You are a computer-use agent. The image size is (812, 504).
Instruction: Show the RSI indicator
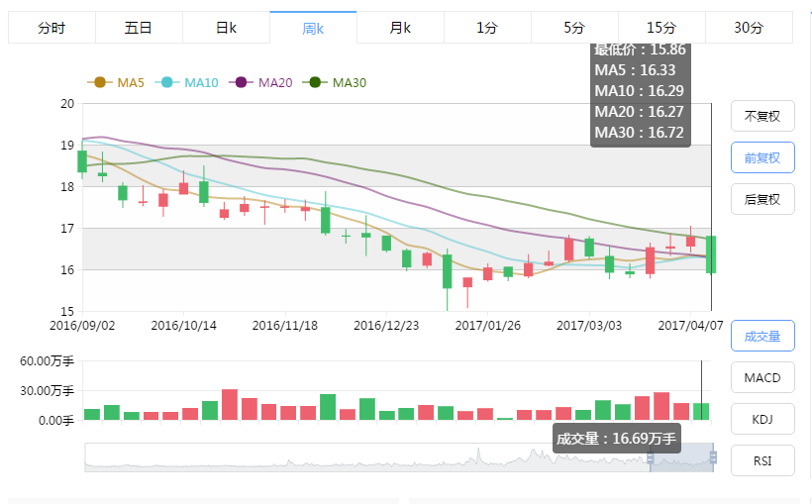click(762, 460)
